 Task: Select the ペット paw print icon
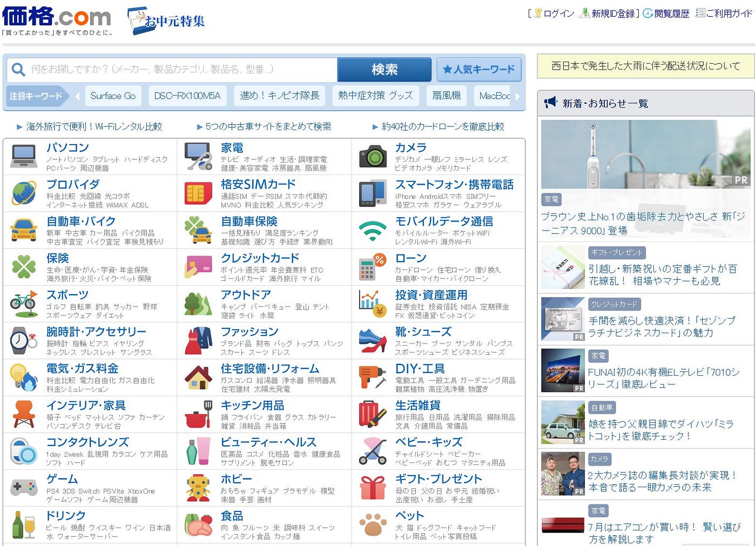[373, 524]
